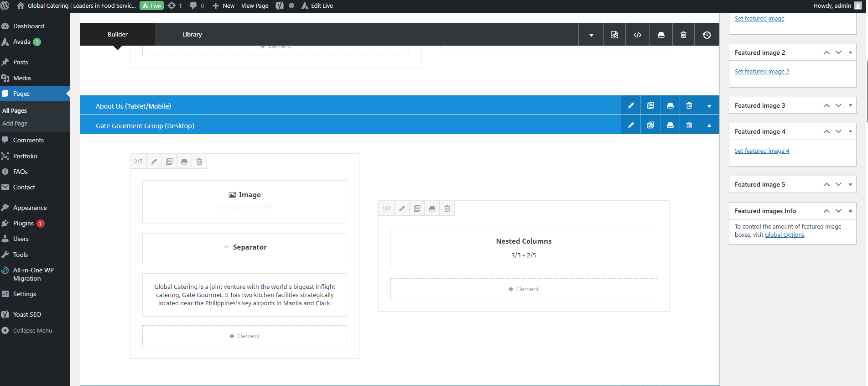Toggle the Featured image 5 panel
This screenshot has width=868, height=386.
(850, 184)
